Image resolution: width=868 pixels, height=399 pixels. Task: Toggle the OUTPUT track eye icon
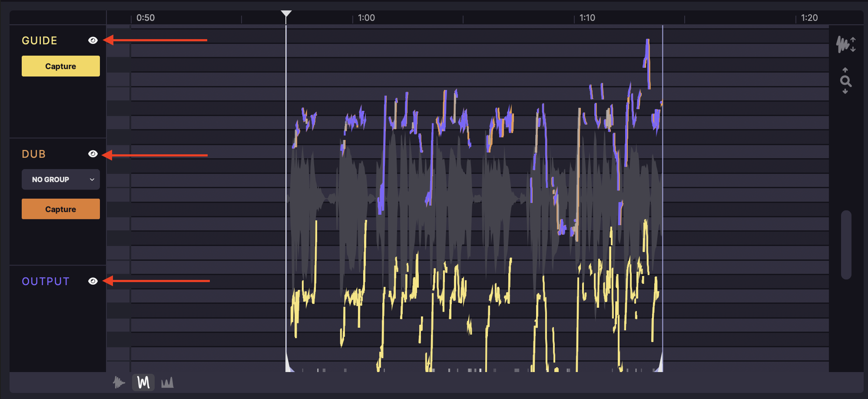click(93, 281)
